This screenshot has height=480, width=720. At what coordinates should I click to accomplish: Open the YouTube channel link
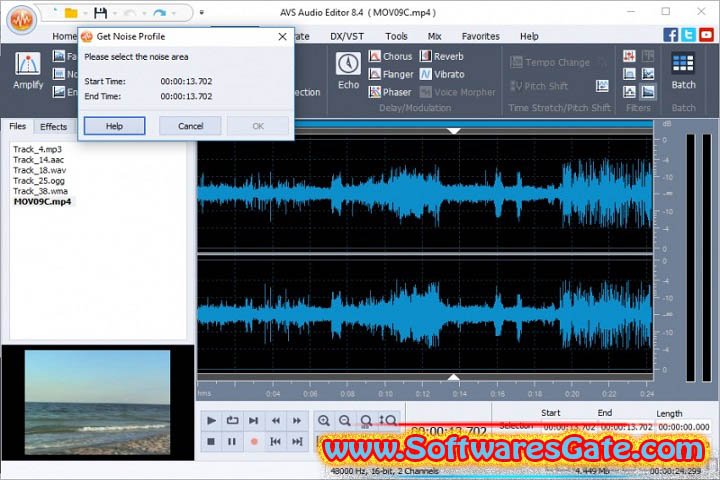(706, 35)
